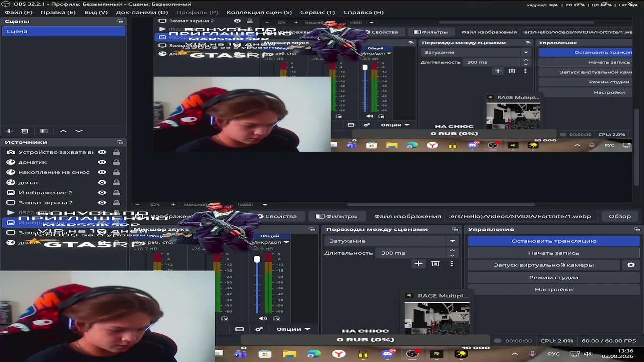Open Настройки from controls panel
This screenshot has height=362, width=644.
point(554,289)
